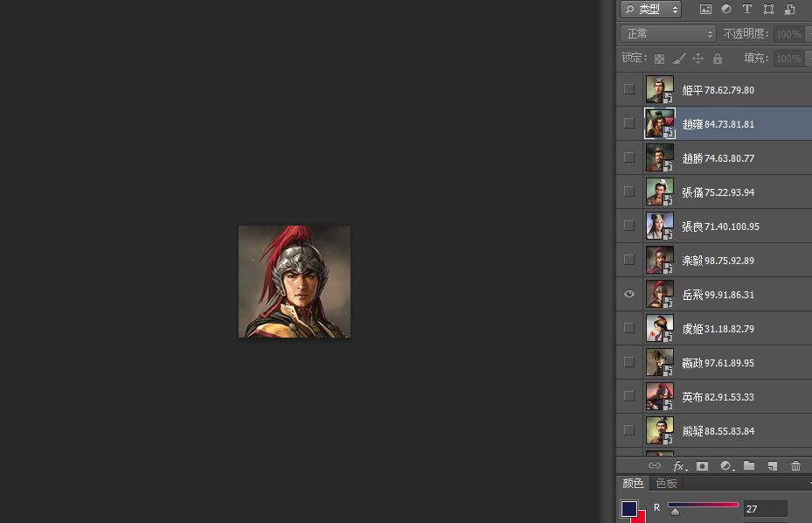Image resolution: width=812 pixels, height=523 pixels.
Task: Show the 虞姬 layer visibility box
Action: click(628, 328)
